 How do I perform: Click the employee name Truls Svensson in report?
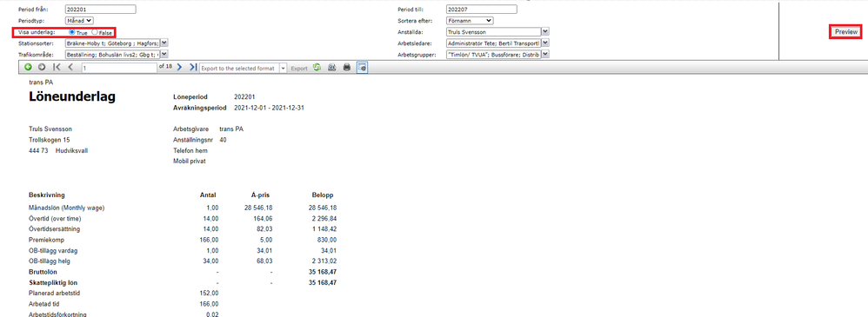pos(50,129)
